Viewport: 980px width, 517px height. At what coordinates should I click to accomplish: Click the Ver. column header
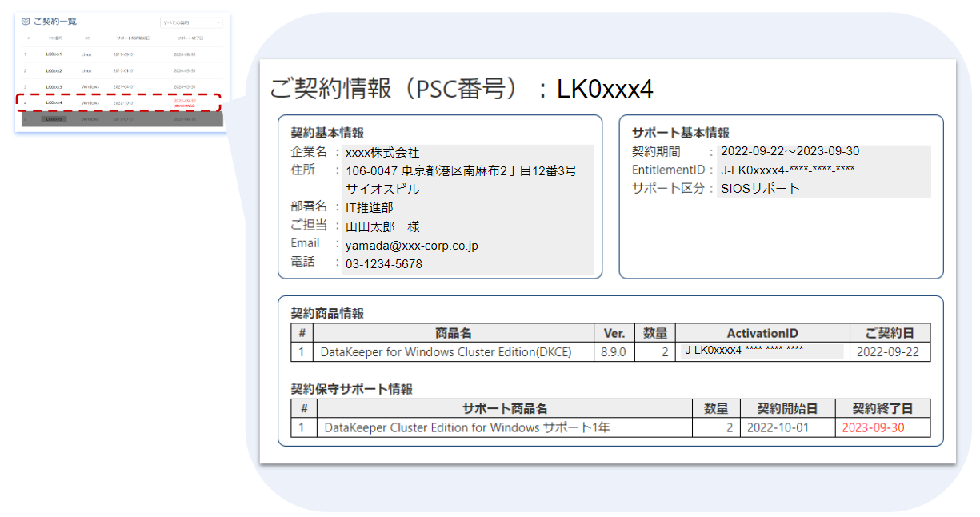[x=614, y=333]
